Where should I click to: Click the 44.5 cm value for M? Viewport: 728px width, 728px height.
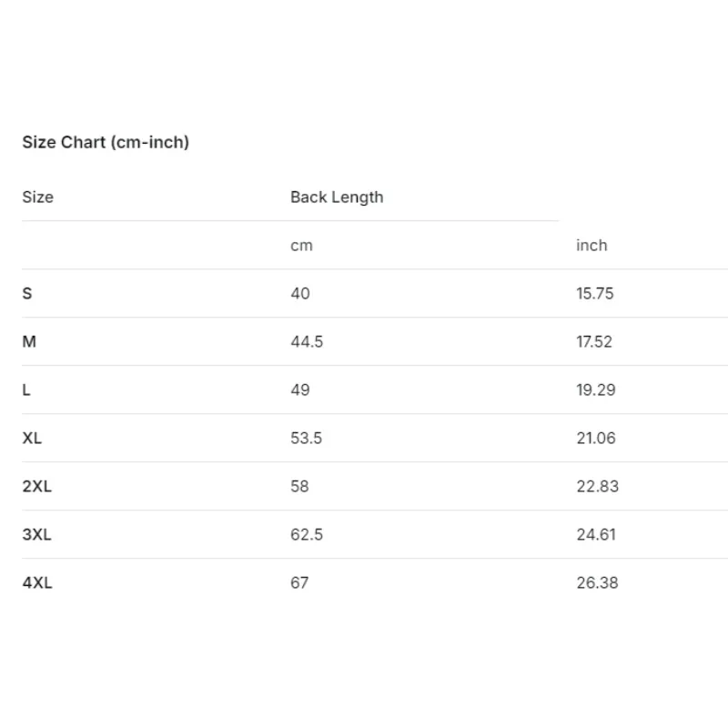click(307, 342)
